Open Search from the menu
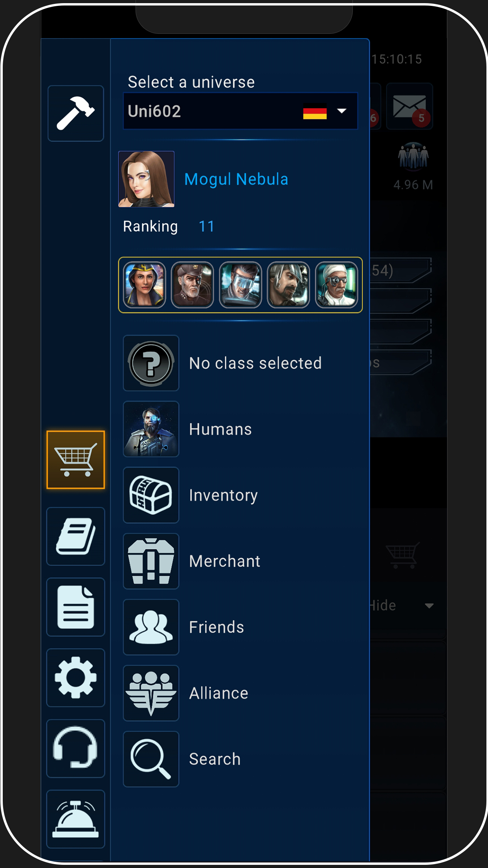The image size is (488, 868). click(240, 759)
